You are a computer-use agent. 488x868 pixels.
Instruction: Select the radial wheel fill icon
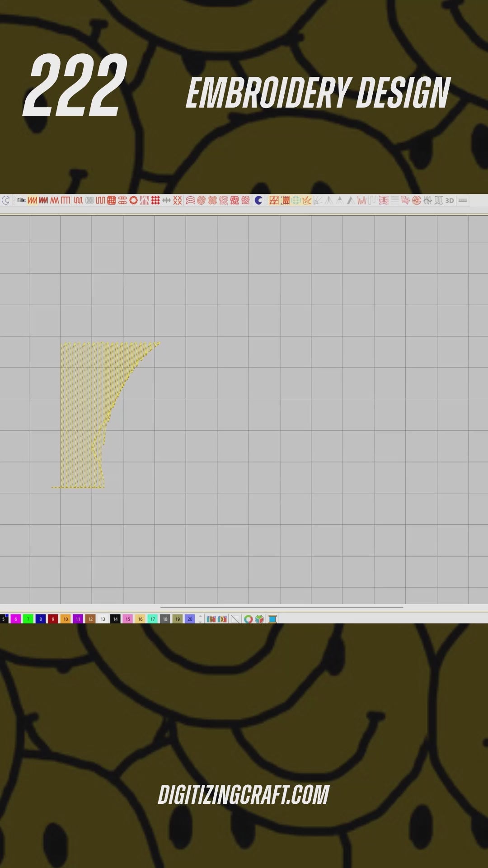coord(417,200)
